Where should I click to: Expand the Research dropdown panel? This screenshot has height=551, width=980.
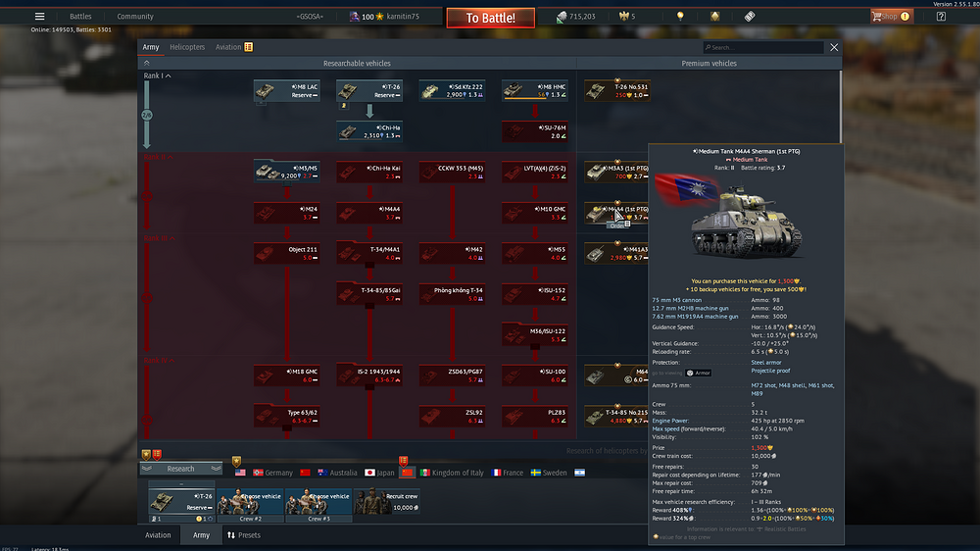tap(181, 469)
